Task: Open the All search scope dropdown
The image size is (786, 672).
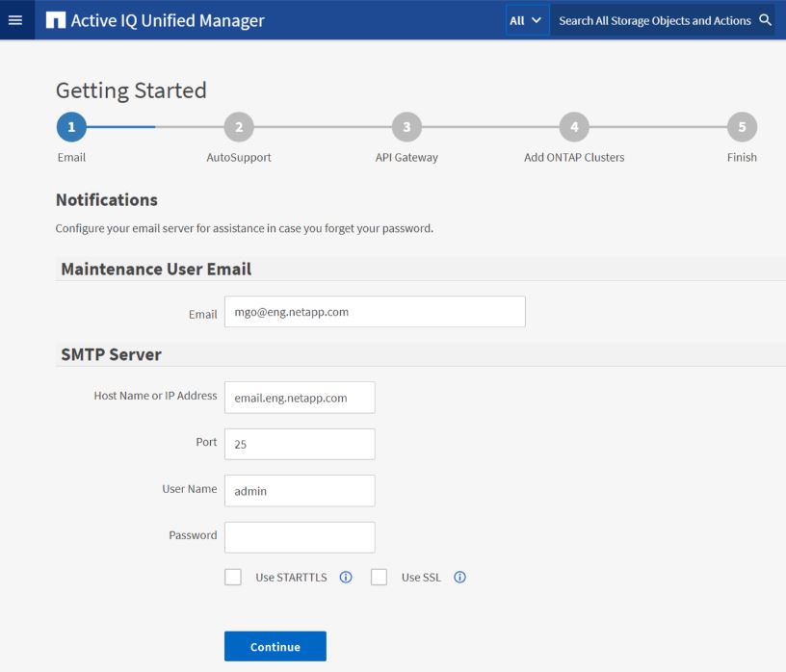Action: click(x=526, y=19)
